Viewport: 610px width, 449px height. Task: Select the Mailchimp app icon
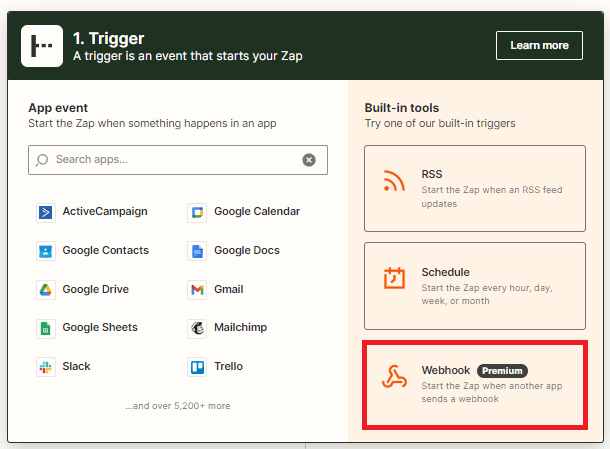pyautogui.click(x=197, y=329)
